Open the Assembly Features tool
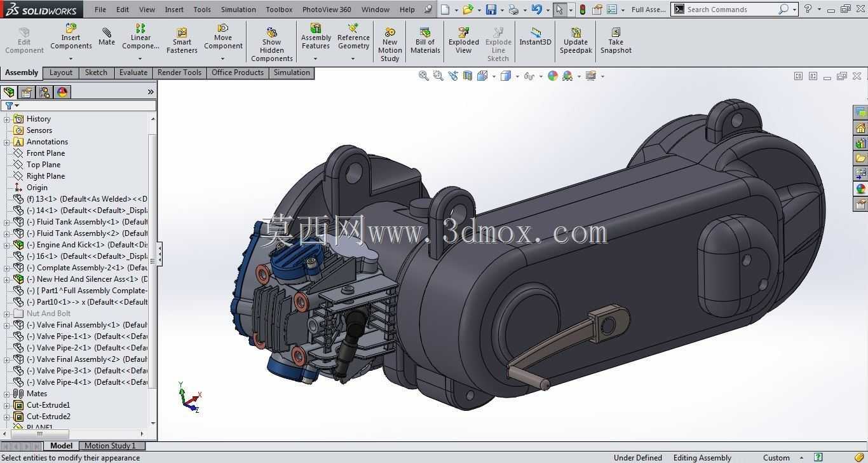The height and width of the screenshot is (463, 868). [316, 37]
